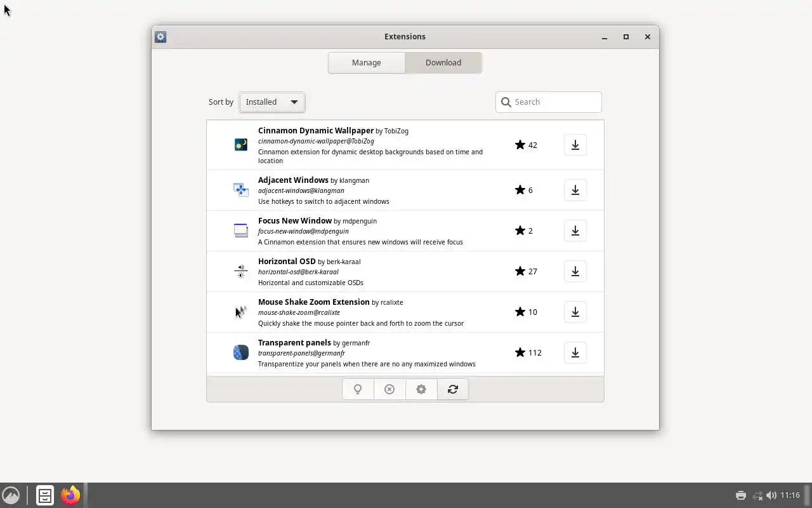The width and height of the screenshot is (812, 508).
Task: Click the circled X uninstall button
Action: click(x=390, y=389)
